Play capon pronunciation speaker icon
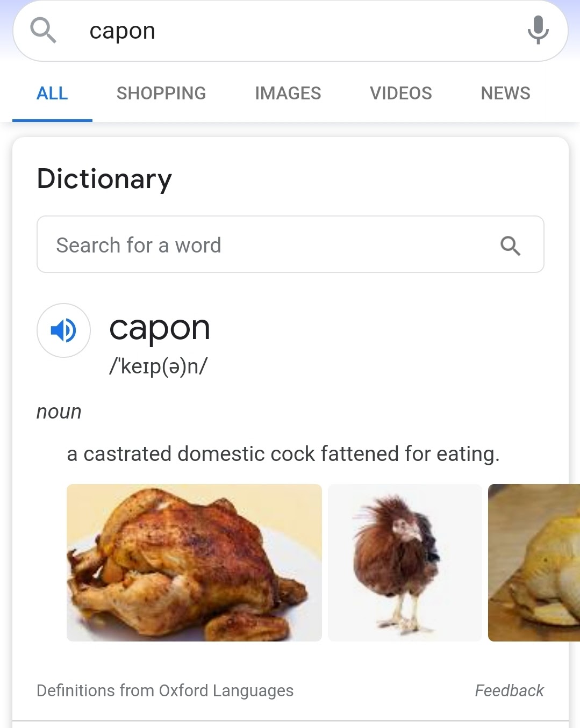This screenshot has height=728, width=580. pyautogui.click(x=63, y=330)
